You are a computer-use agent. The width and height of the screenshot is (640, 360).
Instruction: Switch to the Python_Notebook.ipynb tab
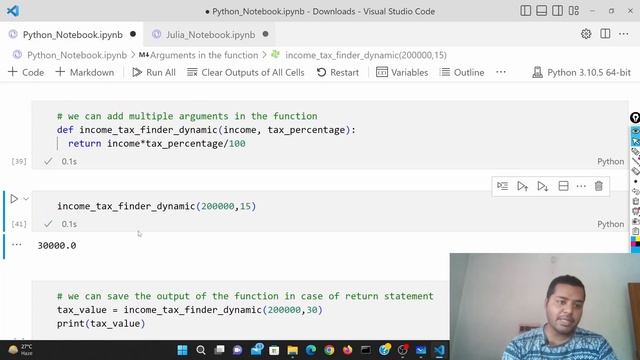pos(72,35)
